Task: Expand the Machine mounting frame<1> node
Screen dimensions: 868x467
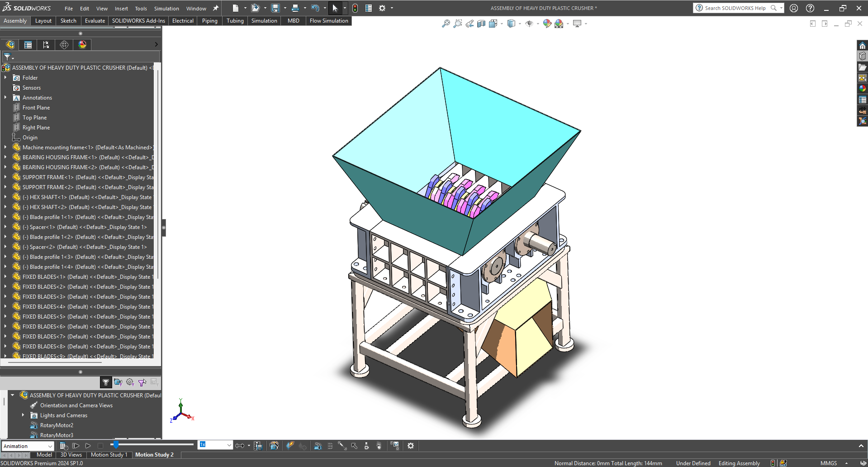Action: pos(5,147)
